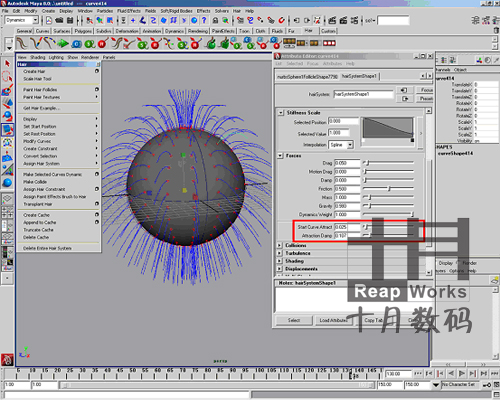Screen dimensions: 500x400
Task: Open Create Hair option box
Action: tap(97, 71)
